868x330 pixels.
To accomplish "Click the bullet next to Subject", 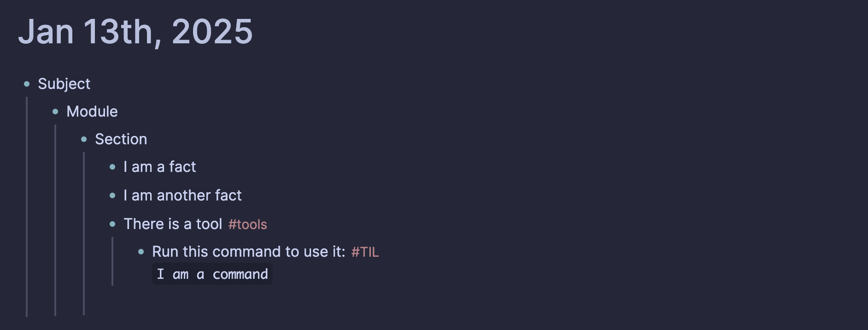I will tap(27, 84).
